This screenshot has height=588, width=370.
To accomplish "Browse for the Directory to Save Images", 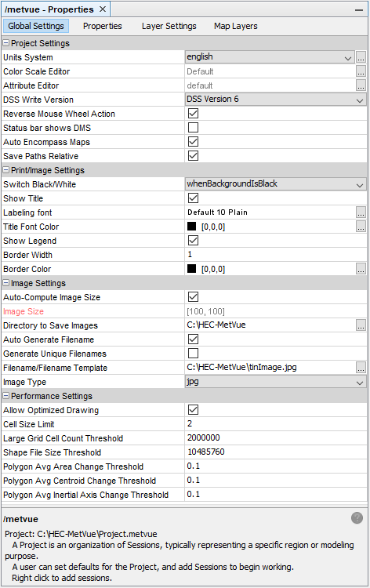I will [x=361, y=325].
